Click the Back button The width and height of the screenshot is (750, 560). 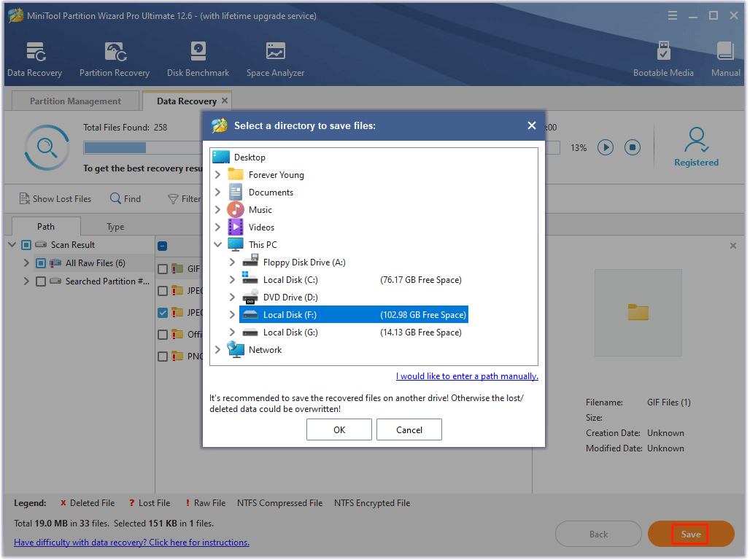pos(598,534)
